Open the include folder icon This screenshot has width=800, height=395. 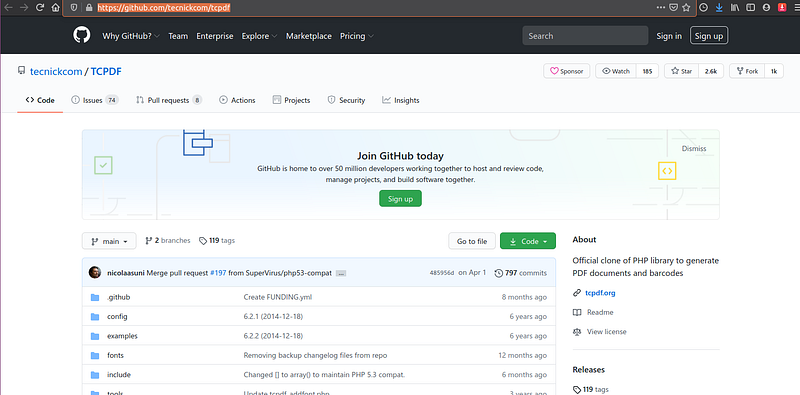point(95,375)
